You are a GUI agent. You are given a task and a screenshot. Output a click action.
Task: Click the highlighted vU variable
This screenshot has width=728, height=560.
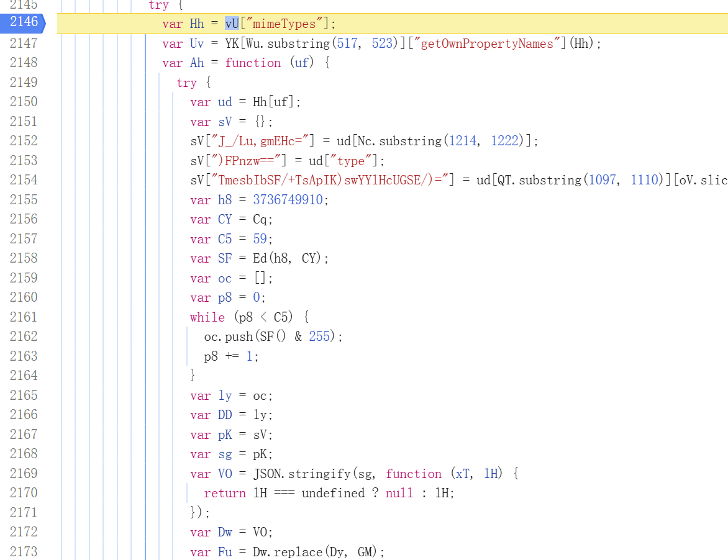pos(232,24)
